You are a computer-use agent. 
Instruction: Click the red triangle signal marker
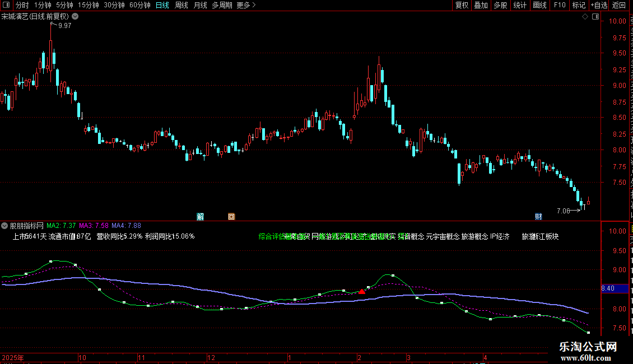point(362,291)
